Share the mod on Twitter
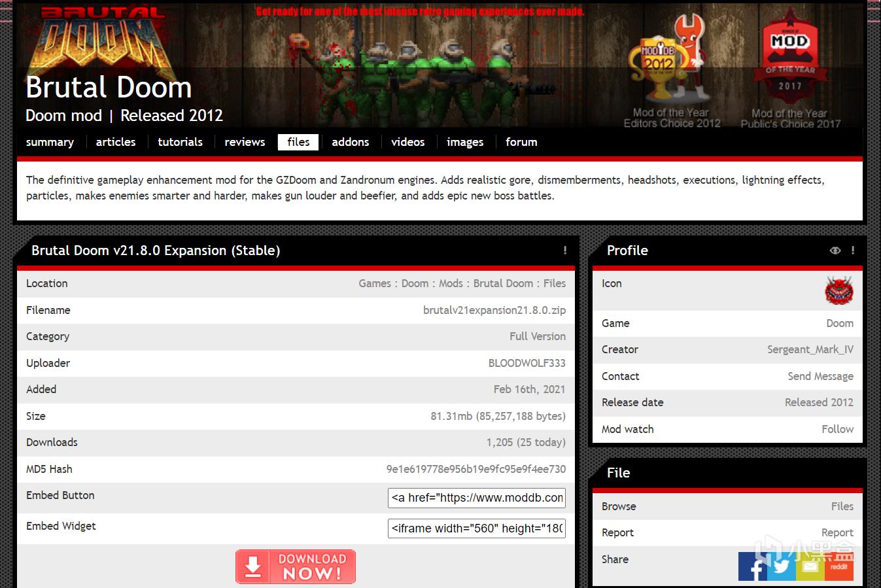This screenshot has height=588, width=881. 781,566
